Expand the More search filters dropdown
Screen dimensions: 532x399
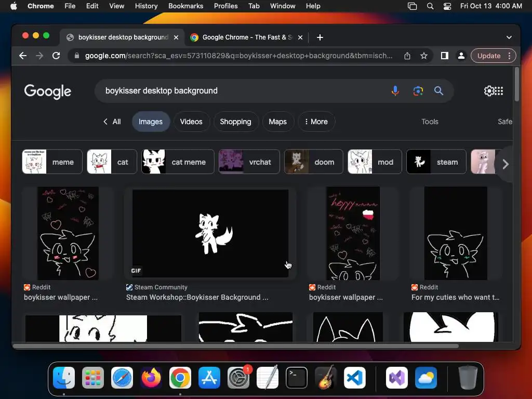pos(316,122)
